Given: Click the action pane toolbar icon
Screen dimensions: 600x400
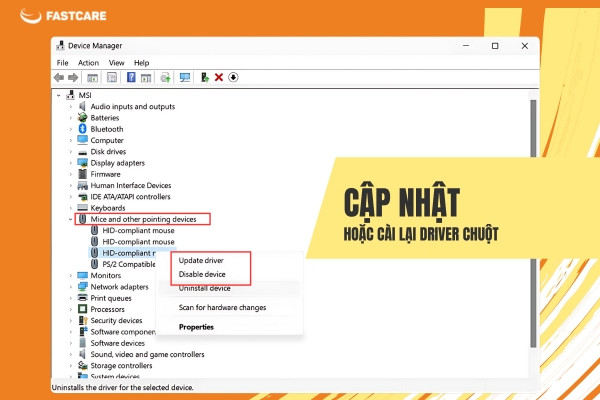Looking at the screenshot, I should pyautogui.click(x=146, y=78).
